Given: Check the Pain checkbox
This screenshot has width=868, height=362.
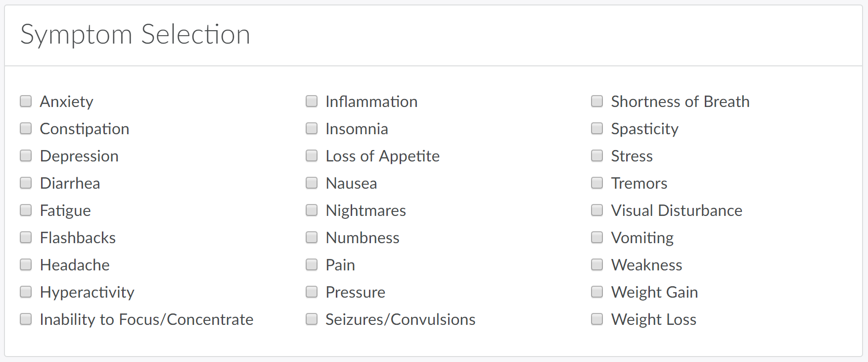Looking at the screenshot, I should [312, 265].
